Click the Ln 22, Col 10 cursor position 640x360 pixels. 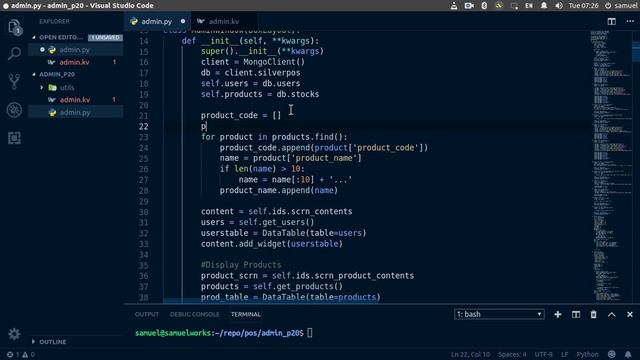tap(470, 354)
